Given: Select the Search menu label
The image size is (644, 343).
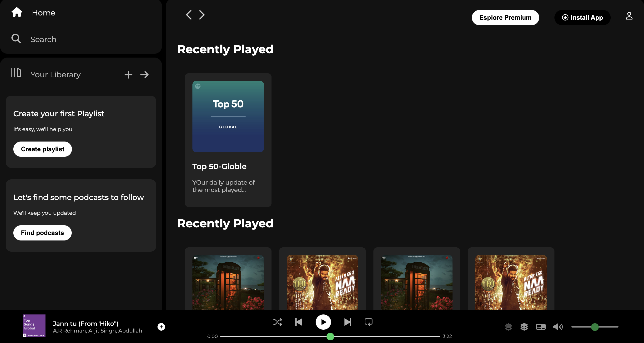Looking at the screenshot, I should (x=43, y=39).
